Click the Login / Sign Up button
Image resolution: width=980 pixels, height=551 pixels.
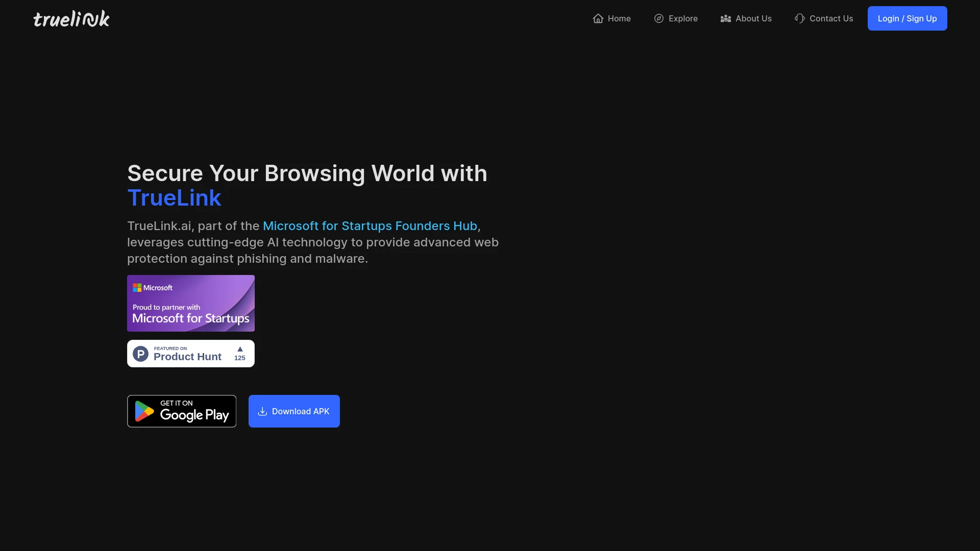[x=907, y=18]
